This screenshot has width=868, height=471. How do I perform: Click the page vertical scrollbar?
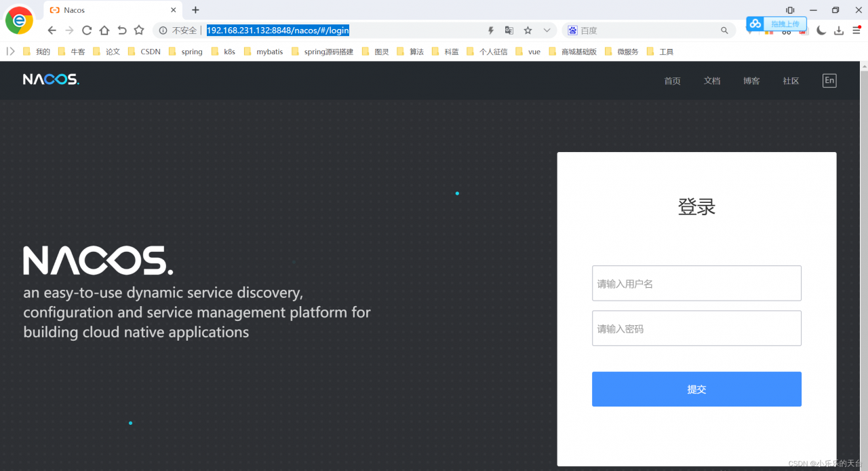(864, 266)
